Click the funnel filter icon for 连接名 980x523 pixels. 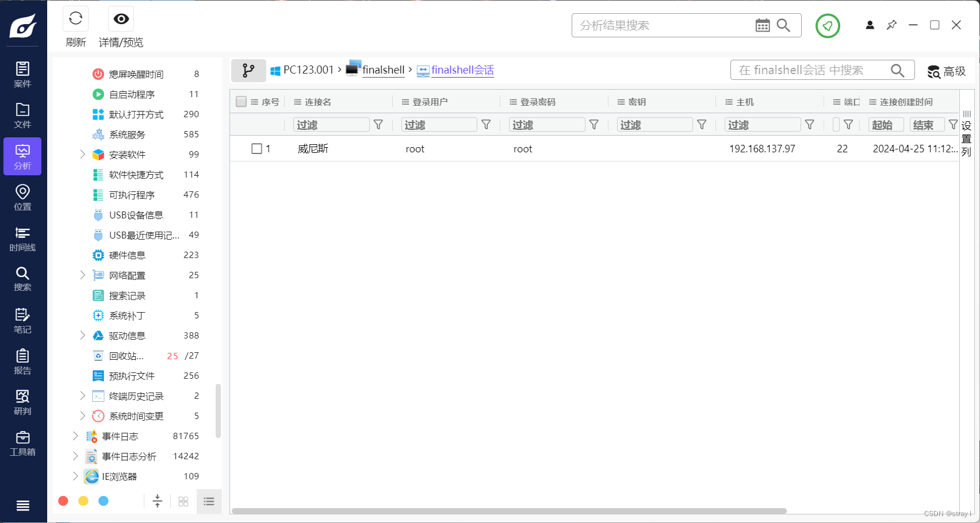(378, 124)
